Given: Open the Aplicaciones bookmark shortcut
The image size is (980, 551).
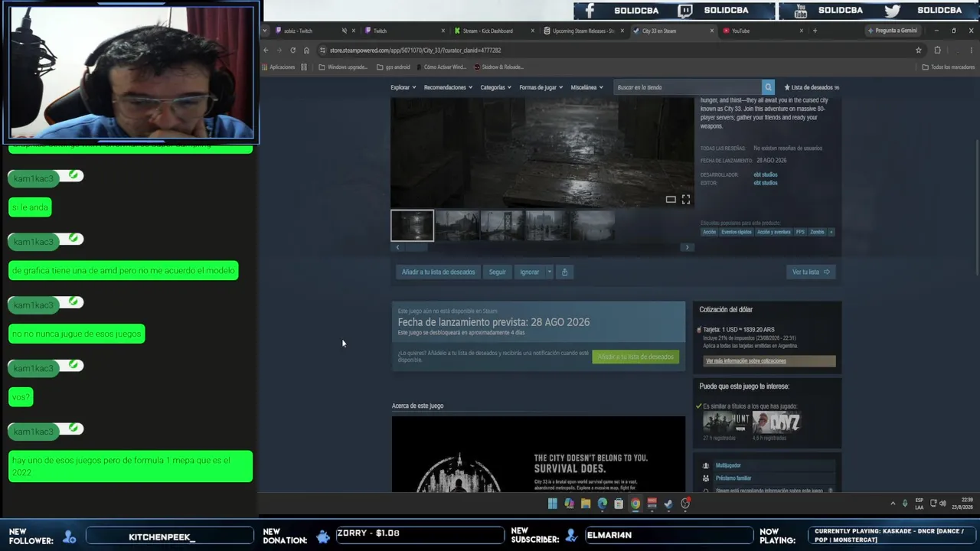Looking at the screenshot, I should [x=278, y=67].
